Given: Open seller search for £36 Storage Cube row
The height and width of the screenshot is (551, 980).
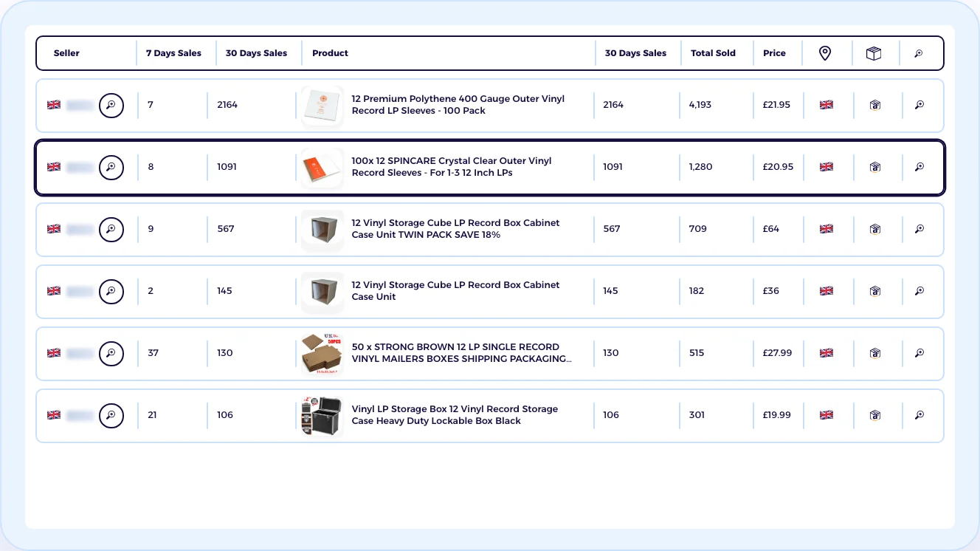Looking at the screenshot, I should click(111, 291).
